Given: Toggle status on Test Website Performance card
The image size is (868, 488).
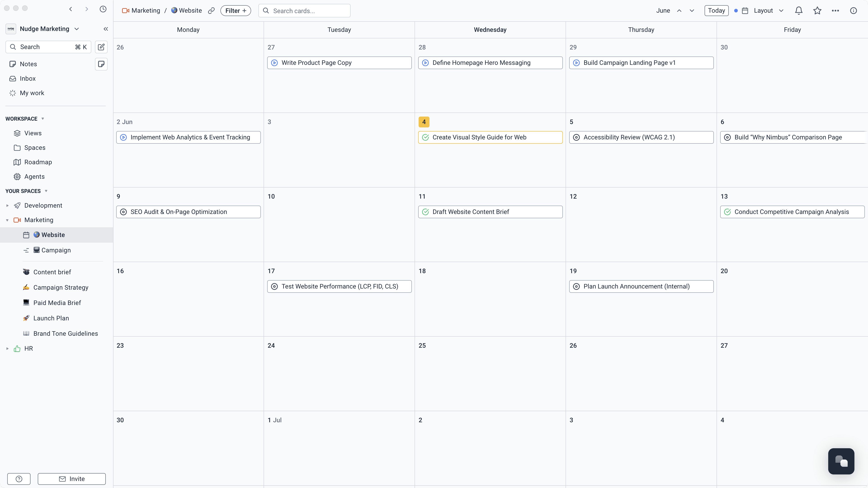Looking at the screenshot, I should (275, 287).
